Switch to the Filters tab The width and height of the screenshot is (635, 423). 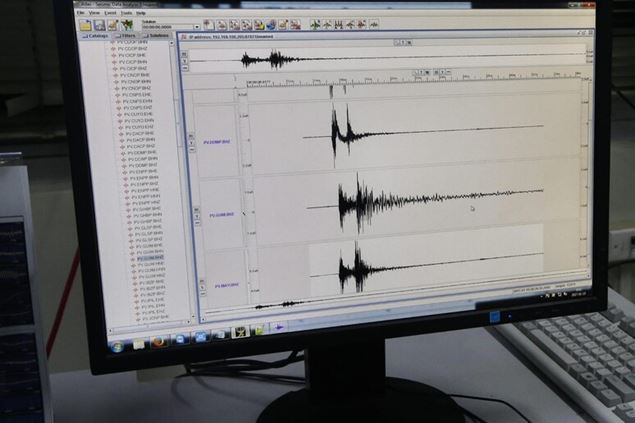(x=129, y=35)
